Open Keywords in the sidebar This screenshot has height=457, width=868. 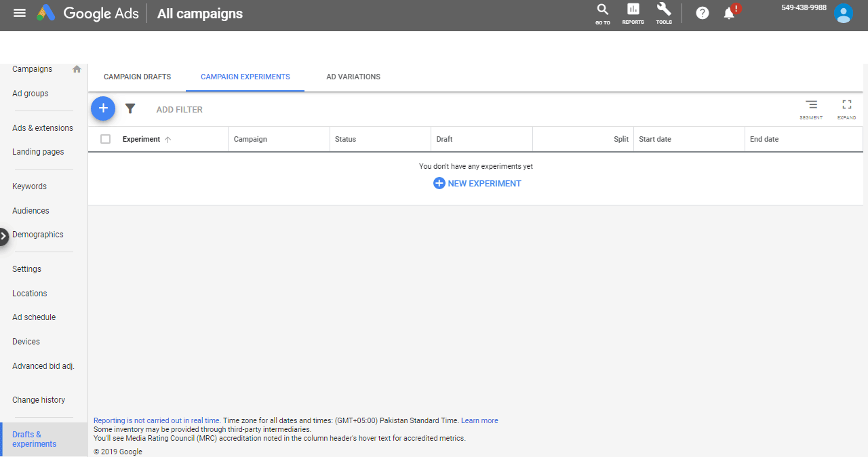pyautogui.click(x=29, y=186)
